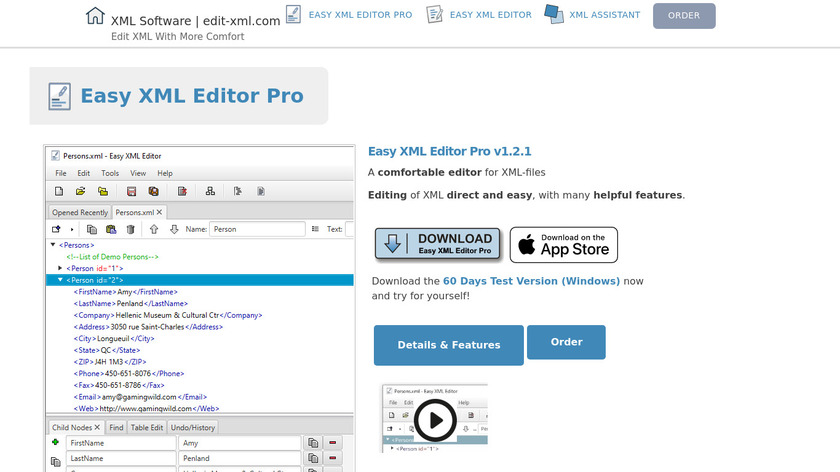
Task: Click the Paste node icon in the node toolbar
Action: [x=111, y=229]
